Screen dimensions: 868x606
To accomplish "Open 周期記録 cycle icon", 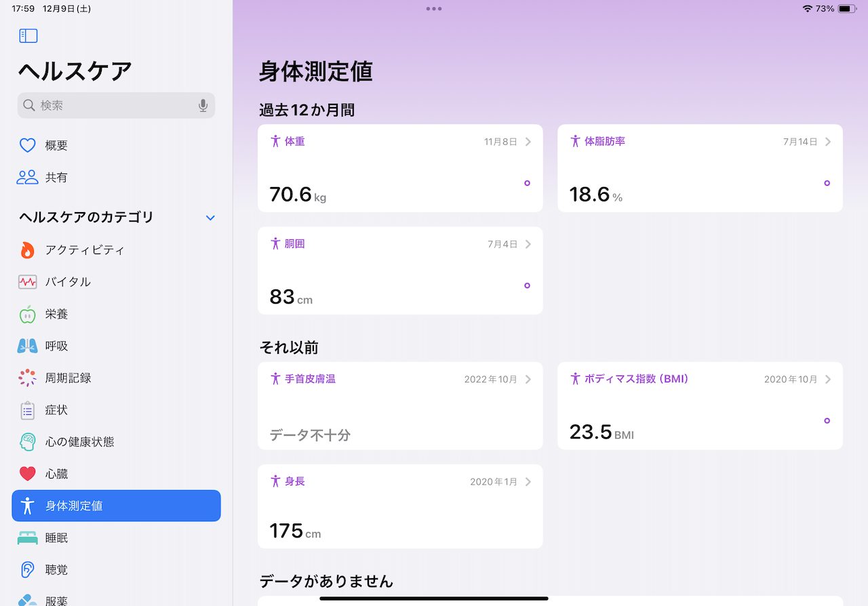I will (27, 378).
